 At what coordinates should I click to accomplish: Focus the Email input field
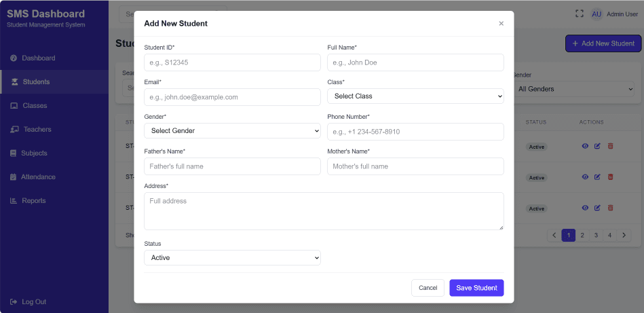pyautogui.click(x=232, y=97)
